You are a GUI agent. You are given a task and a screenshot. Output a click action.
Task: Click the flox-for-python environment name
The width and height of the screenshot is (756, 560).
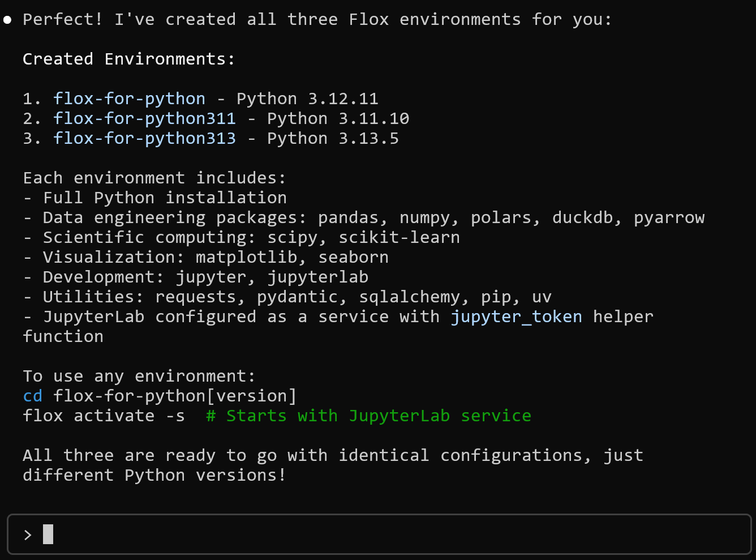[129, 99]
